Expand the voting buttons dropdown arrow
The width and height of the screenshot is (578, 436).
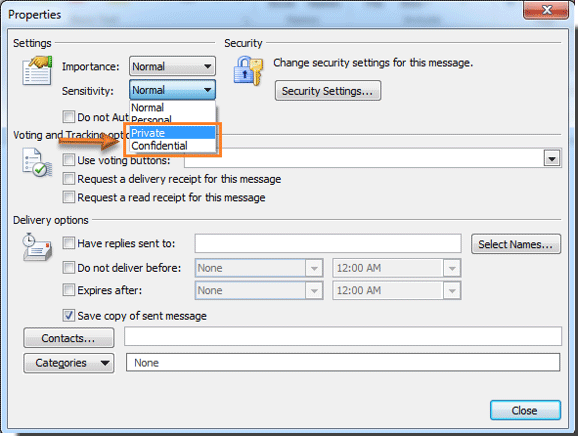(x=552, y=159)
